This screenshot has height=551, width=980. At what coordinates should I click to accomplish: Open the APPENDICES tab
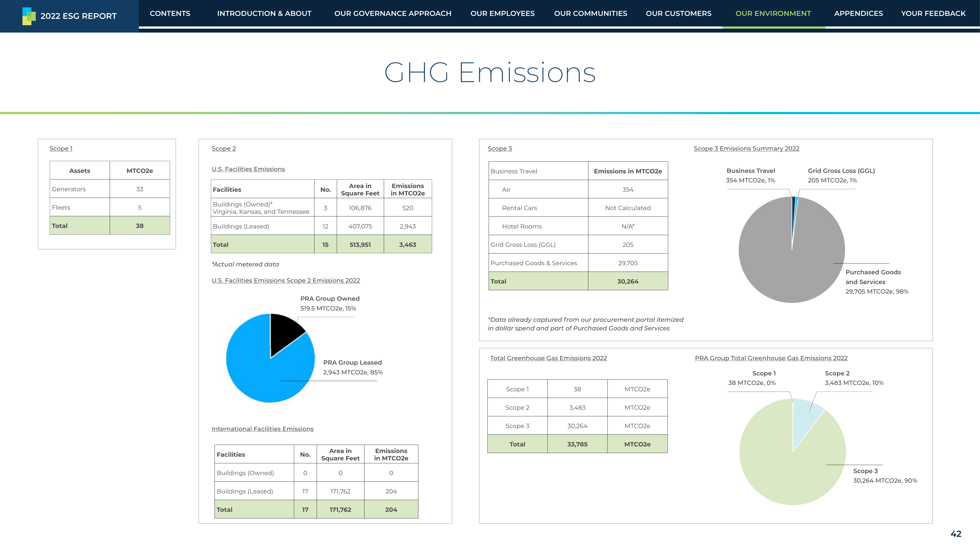point(858,13)
